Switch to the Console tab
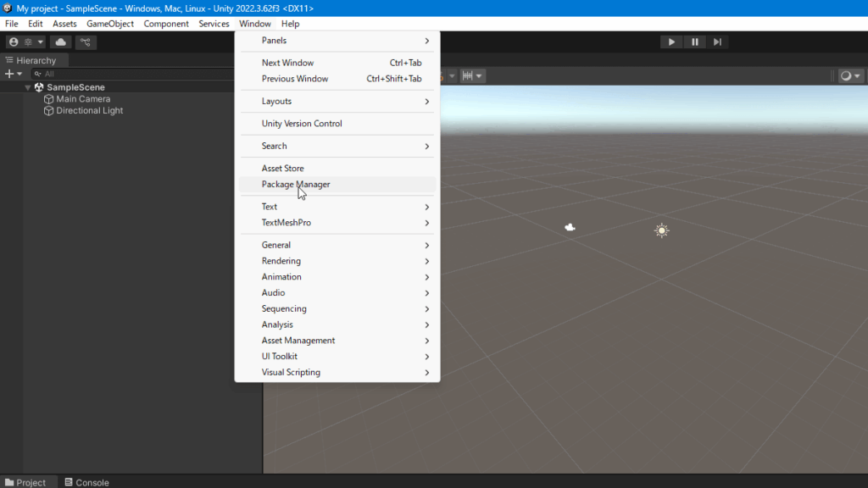This screenshot has width=868, height=488. pos(86,482)
